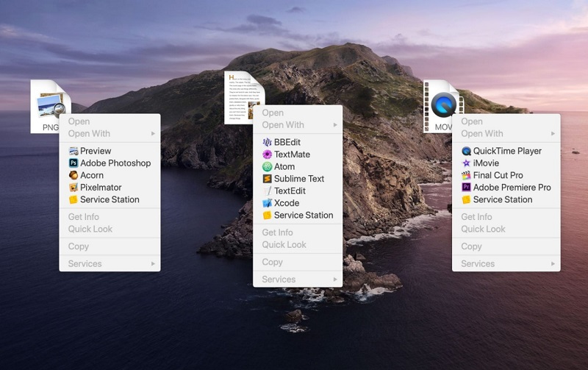Image resolution: width=588 pixels, height=370 pixels.
Task: Click the Adobe Premiere Pro icon
Action: pyautogui.click(x=466, y=188)
